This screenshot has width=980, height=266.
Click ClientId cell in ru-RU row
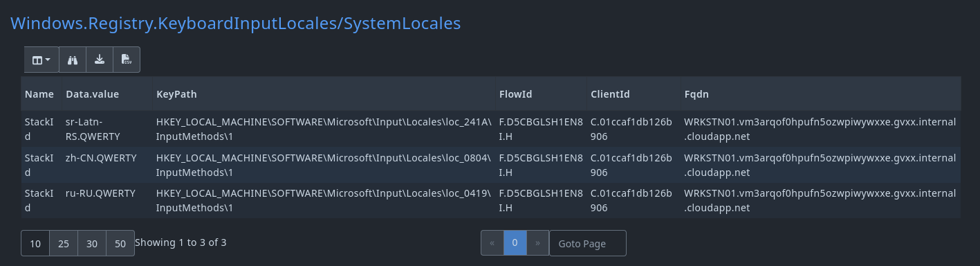633,201
